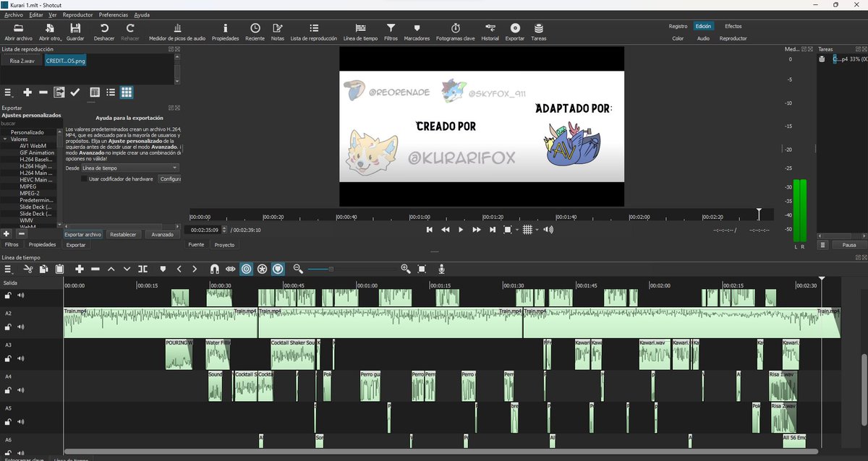The width and height of the screenshot is (868, 461).
Task: Click the Pausa button in Tareas
Action: [849, 245]
